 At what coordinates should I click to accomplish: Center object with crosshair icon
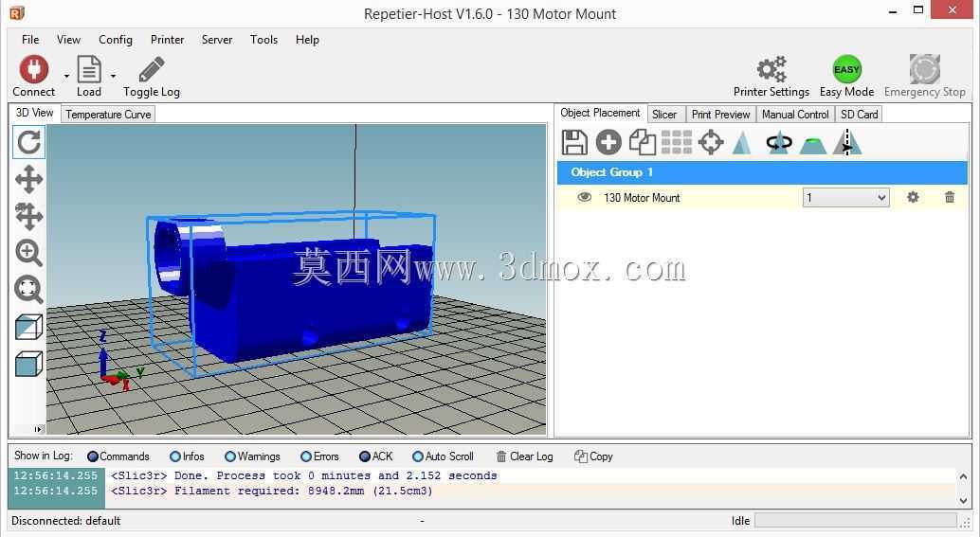711,142
